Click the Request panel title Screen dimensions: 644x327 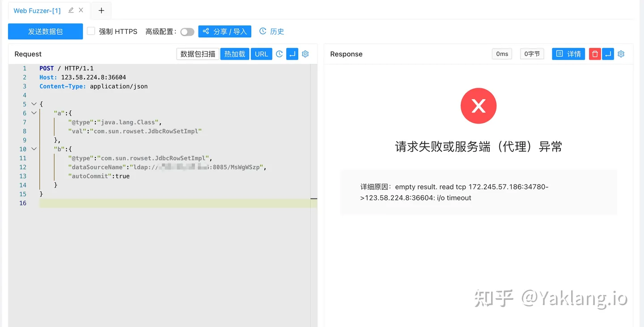click(28, 54)
